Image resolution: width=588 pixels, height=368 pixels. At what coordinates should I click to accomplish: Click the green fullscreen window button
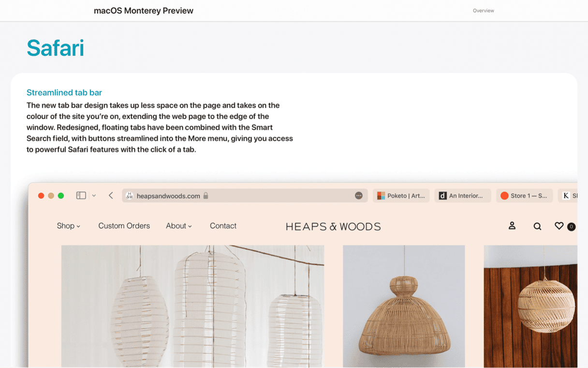pos(61,196)
